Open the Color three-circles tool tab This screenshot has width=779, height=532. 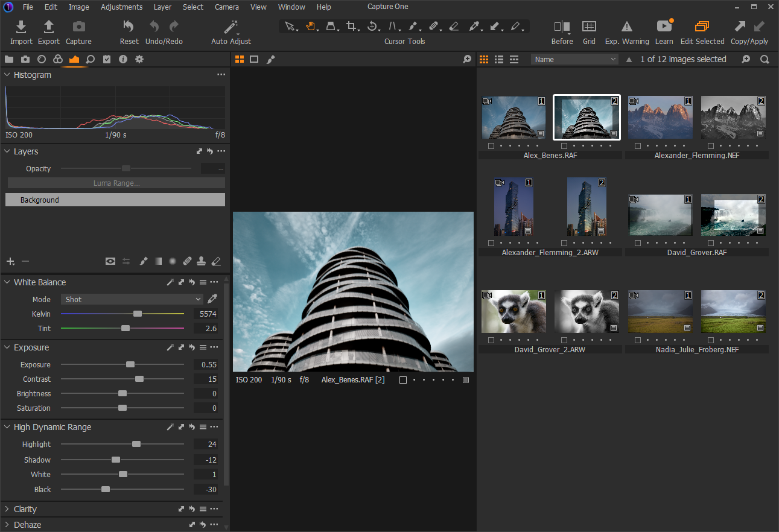[58, 59]
